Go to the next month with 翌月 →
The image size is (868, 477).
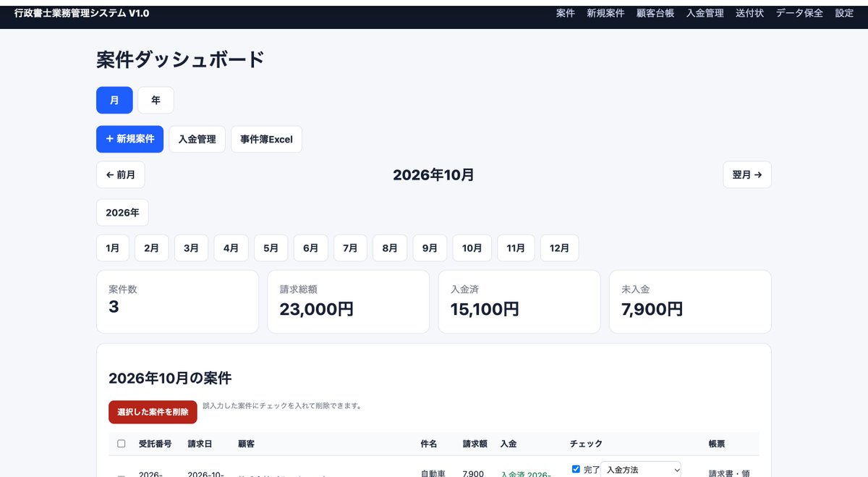747,174
